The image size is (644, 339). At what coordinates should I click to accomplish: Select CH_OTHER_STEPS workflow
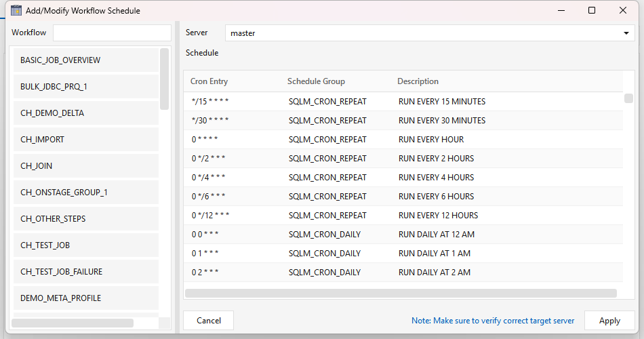86,218
